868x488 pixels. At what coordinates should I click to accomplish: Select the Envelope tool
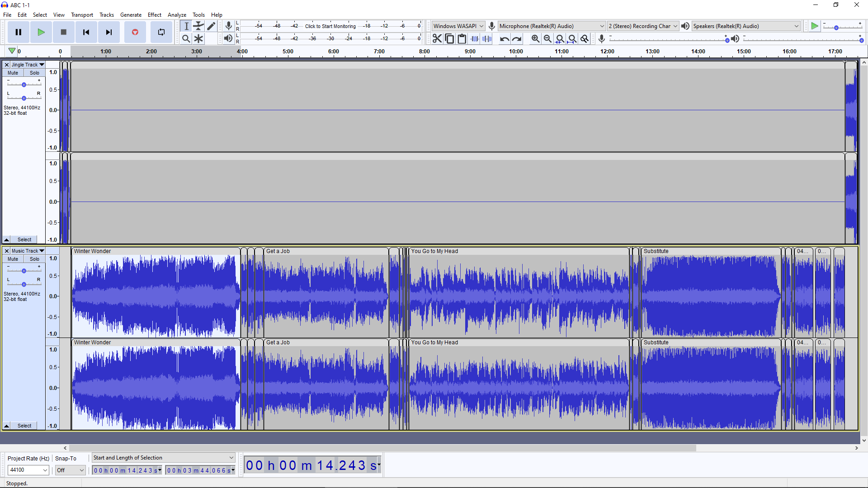(198, 26)
